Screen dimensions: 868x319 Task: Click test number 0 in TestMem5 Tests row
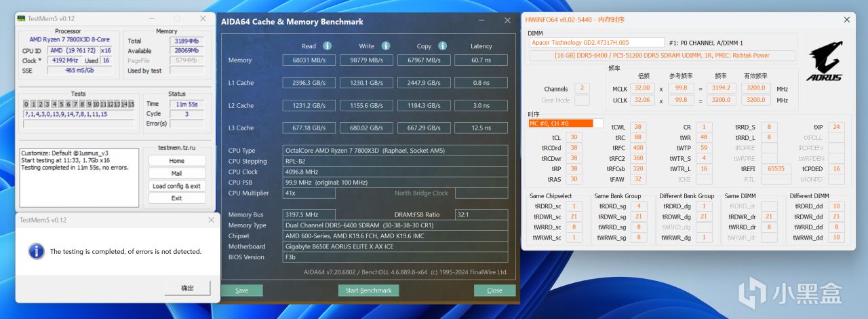26,105
